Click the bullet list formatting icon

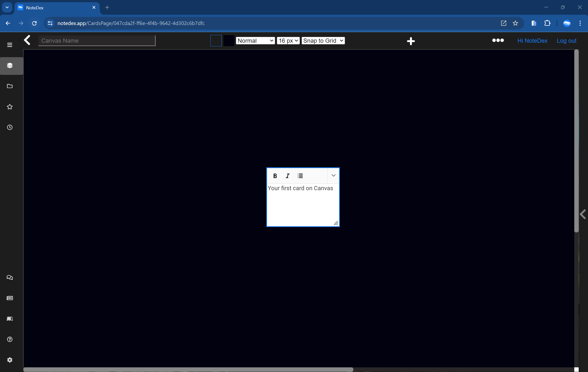[300, 176]
